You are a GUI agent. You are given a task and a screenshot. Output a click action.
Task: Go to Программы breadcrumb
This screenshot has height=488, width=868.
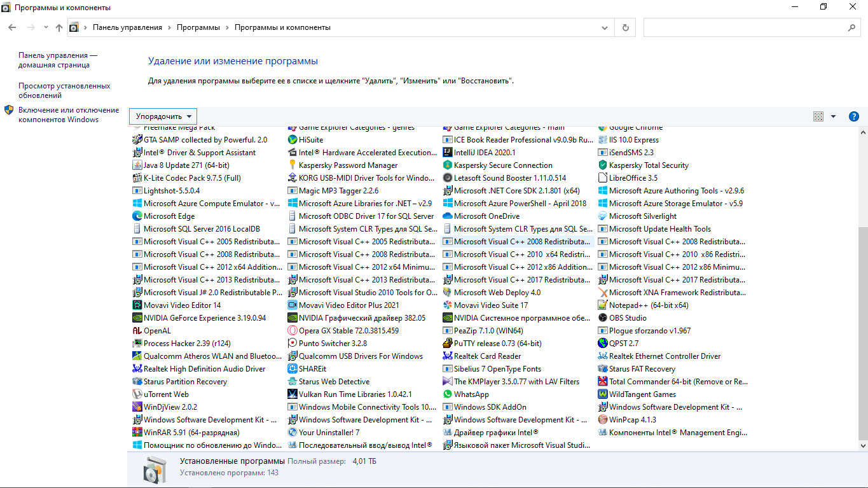pos(198,28)
